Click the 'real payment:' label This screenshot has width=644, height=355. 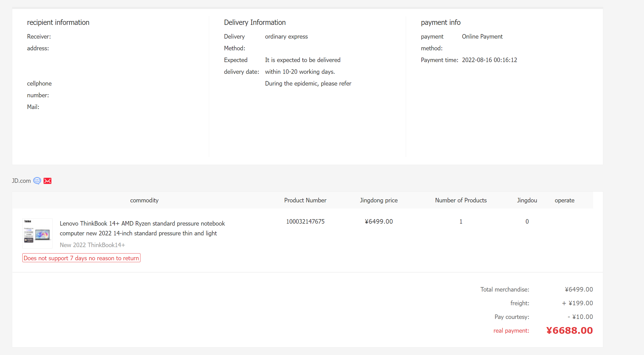click(511, 331)
